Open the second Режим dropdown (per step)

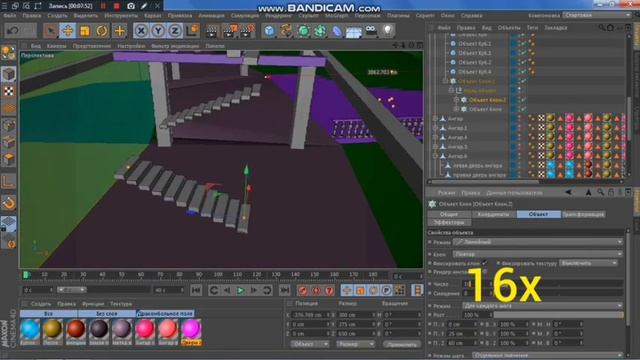click(542, 305)
